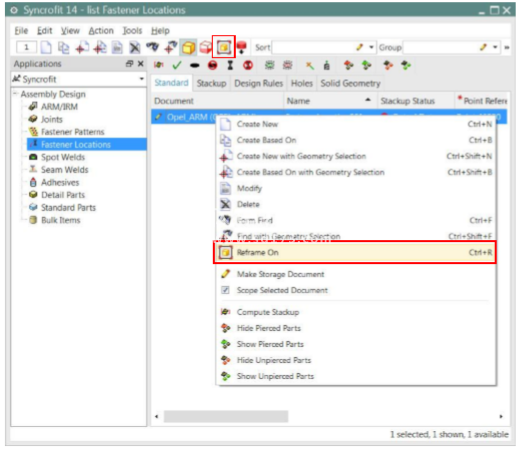Click the Delete X toolbar icon
Screen dimensions: 516x450
pos(135,48)
